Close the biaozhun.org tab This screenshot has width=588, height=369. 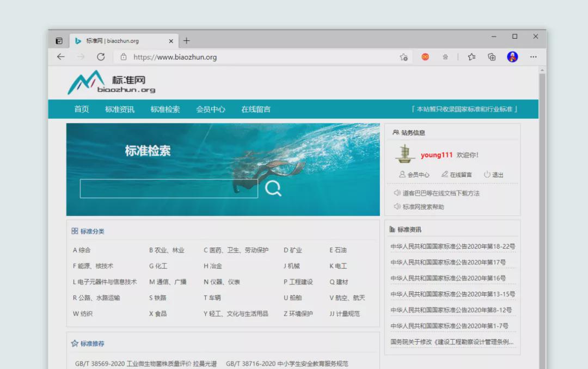171,41
